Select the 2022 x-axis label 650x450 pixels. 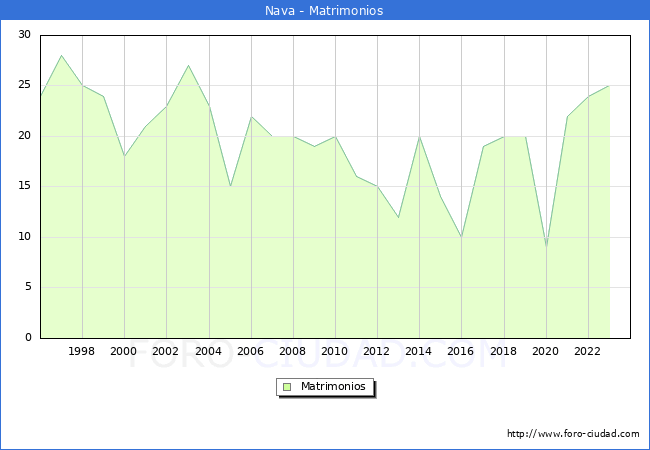[588, 352]
